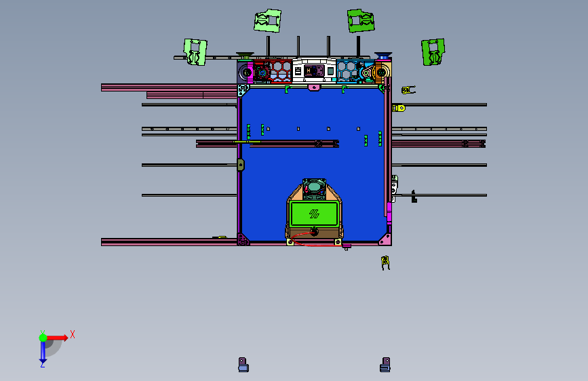Image resolution: width=588 pixels, height=381 pixels.
Task: Select the right blue-gray foot part at bottom
Action: pos(385,365)
